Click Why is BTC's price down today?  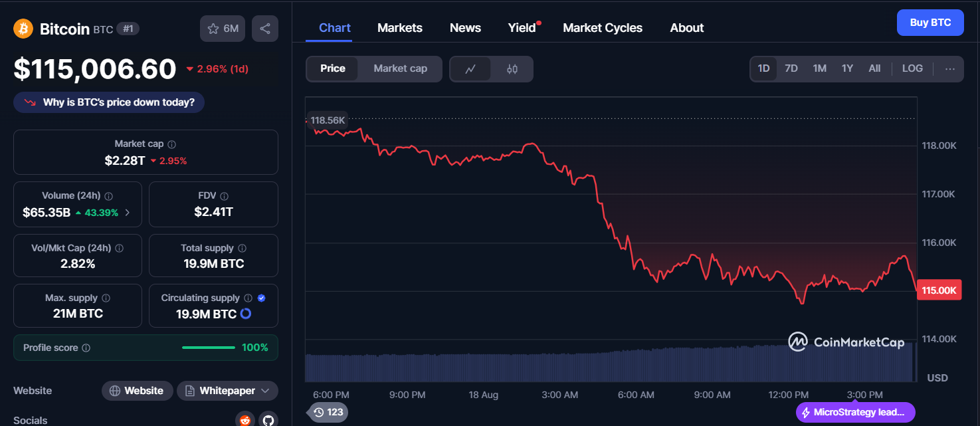[x=109, y=102]
